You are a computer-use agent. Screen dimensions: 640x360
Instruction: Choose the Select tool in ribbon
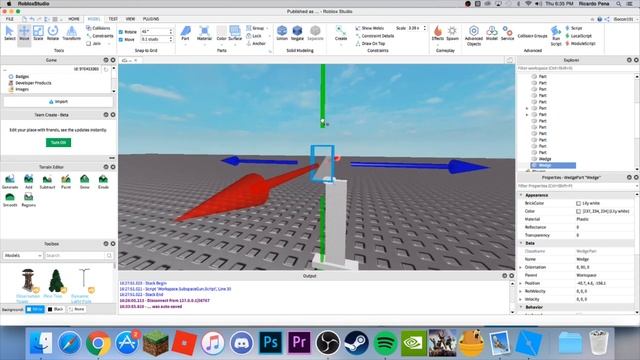pyautogui.click(x=9, y=33)
